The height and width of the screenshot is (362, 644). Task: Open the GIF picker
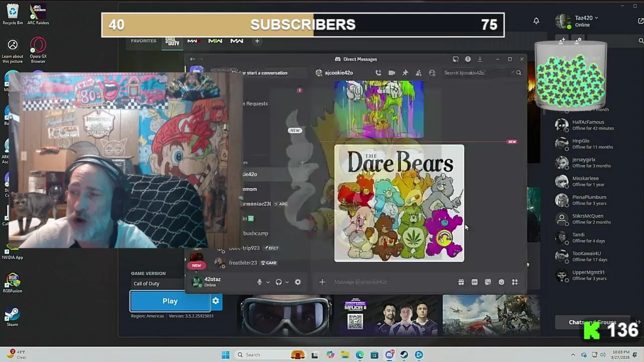point(474,282)
